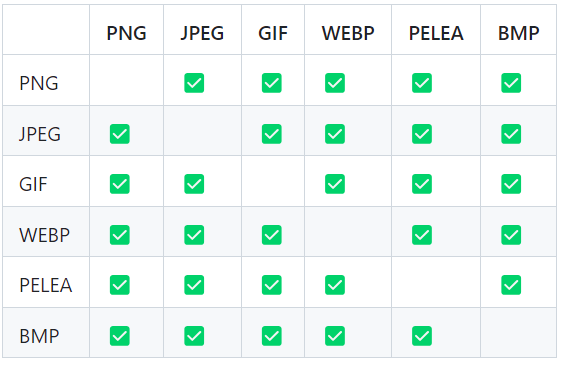Click the WEBP to GIF checkmark
The width and height of the screenshot is (565, 365).
[x=271, y=235]
